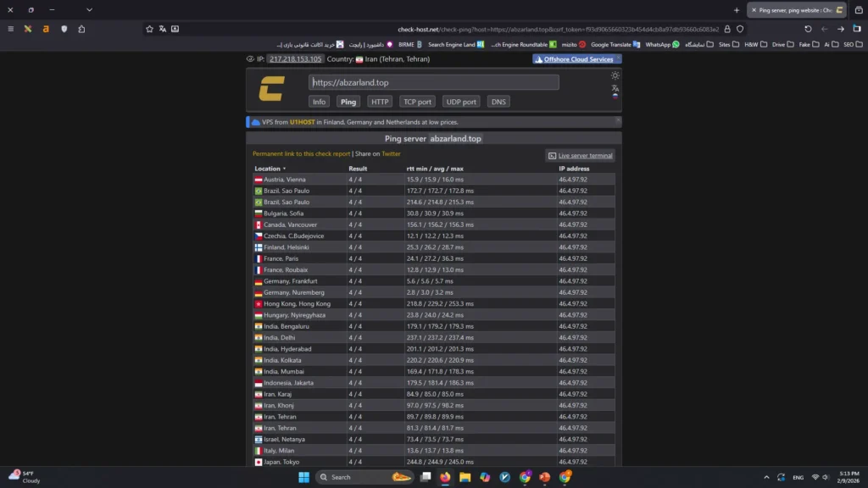This screenshot has height=488, width=868.
Task: Click the check-host logo icon
Action: click(x=271, y=88)
